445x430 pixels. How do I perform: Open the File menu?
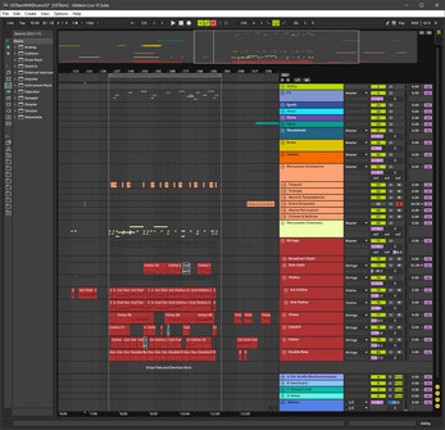pos(5,14)
